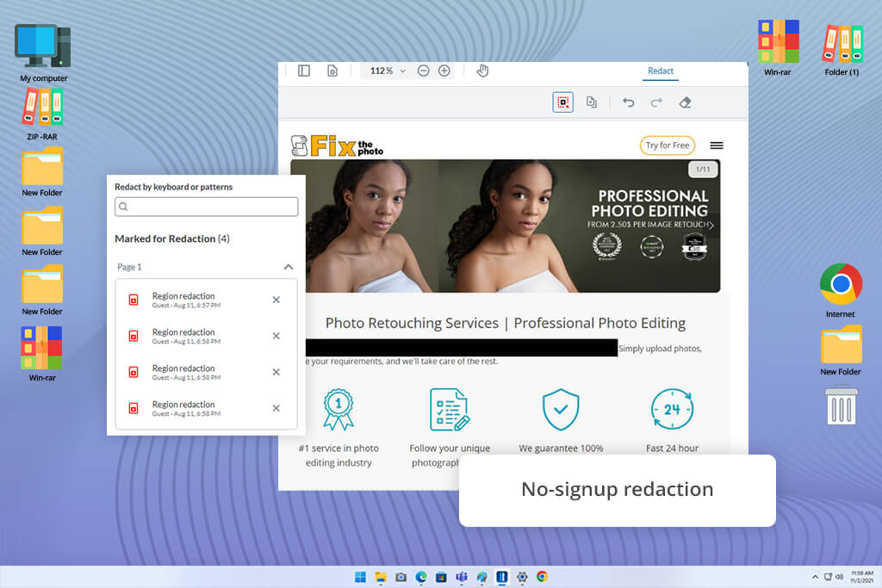The image size is (882, 588).
Task: Launch Camera app from the taskbar
Action: 401,577
